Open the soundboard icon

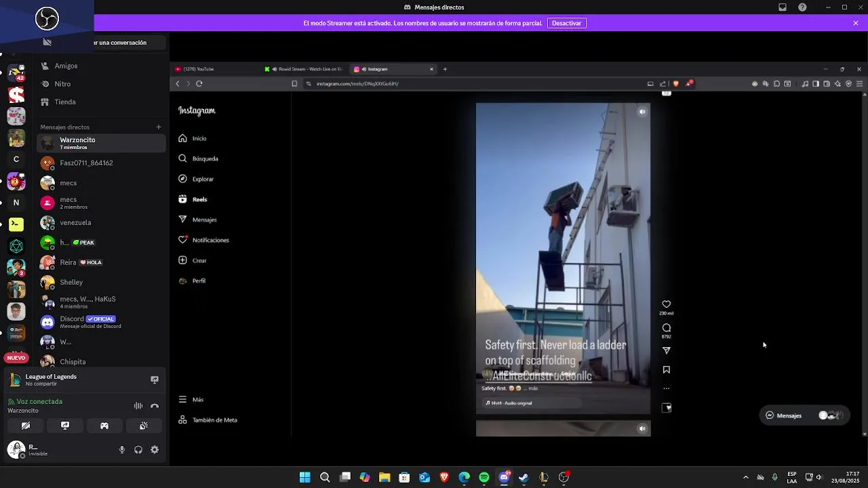tap(144, 426)
